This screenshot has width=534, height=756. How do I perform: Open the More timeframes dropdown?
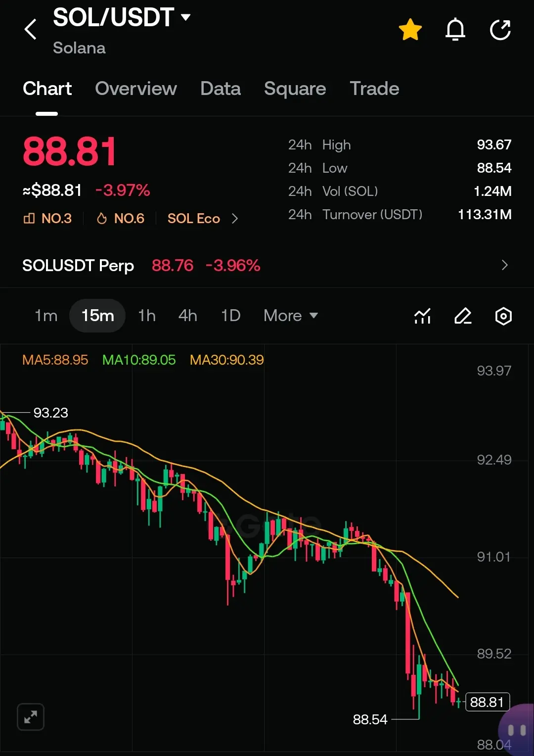coord(291,316)
